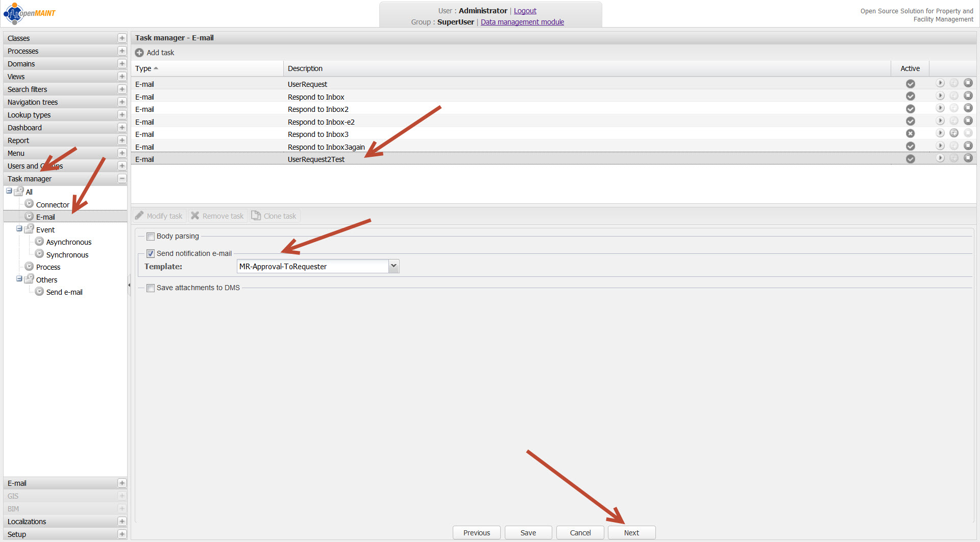980x542 pixels.
Task: Click the play icon in the UserRequest row
Action: point(940,83)
